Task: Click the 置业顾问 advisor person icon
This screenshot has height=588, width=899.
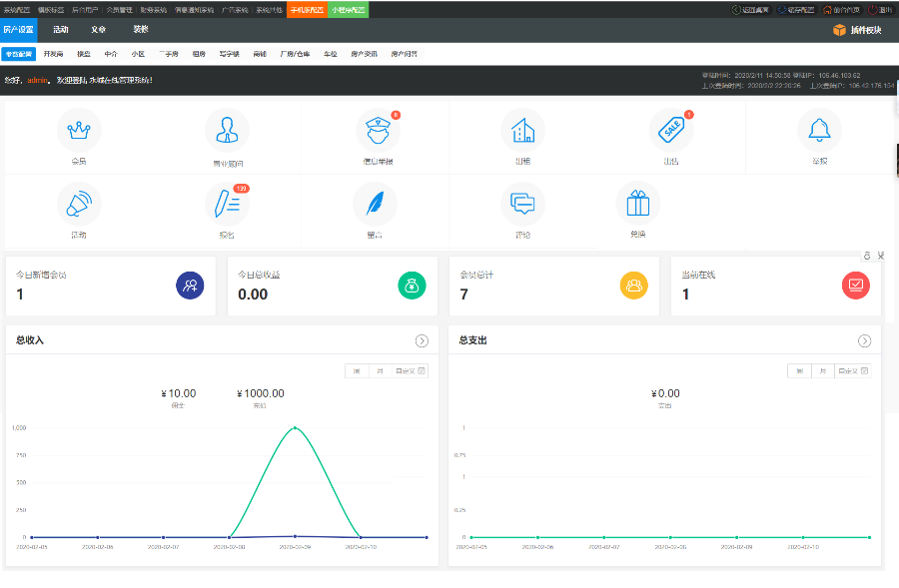Action: tap(227, 131)
